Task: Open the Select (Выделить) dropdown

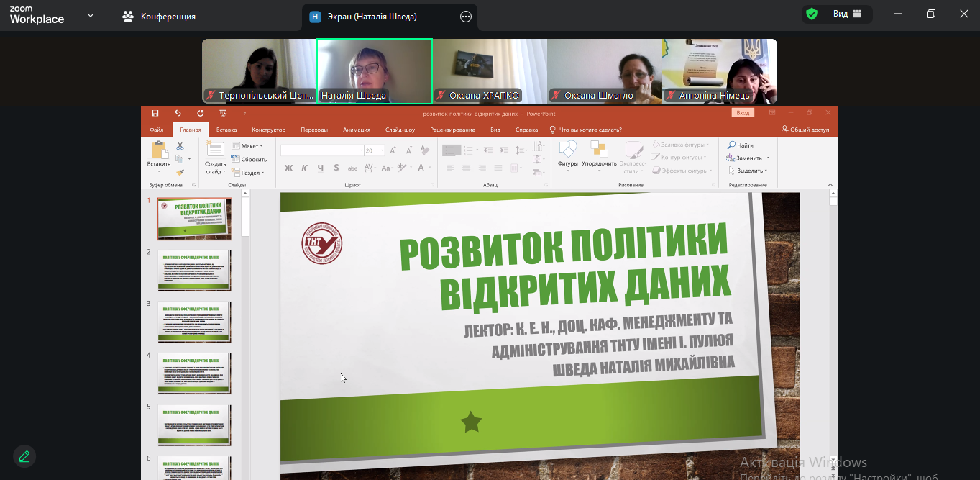Action: [749, 171]
